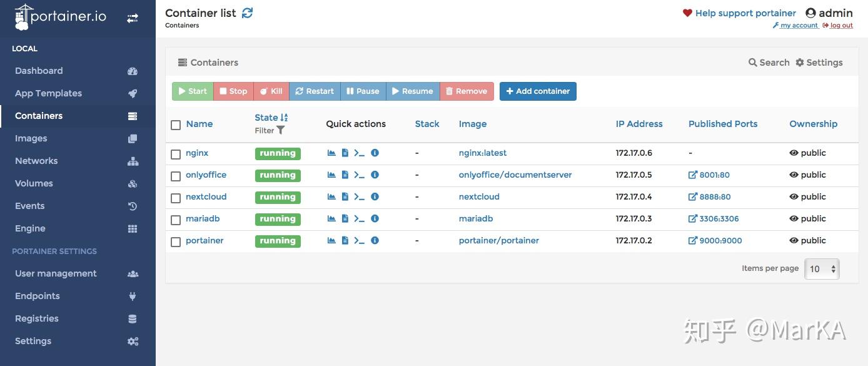
Task: Click the Kill button
Action: (x=271, y=91)
